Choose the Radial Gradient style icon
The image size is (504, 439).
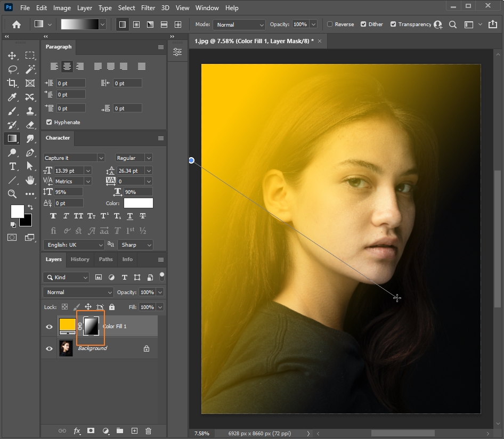136,25
